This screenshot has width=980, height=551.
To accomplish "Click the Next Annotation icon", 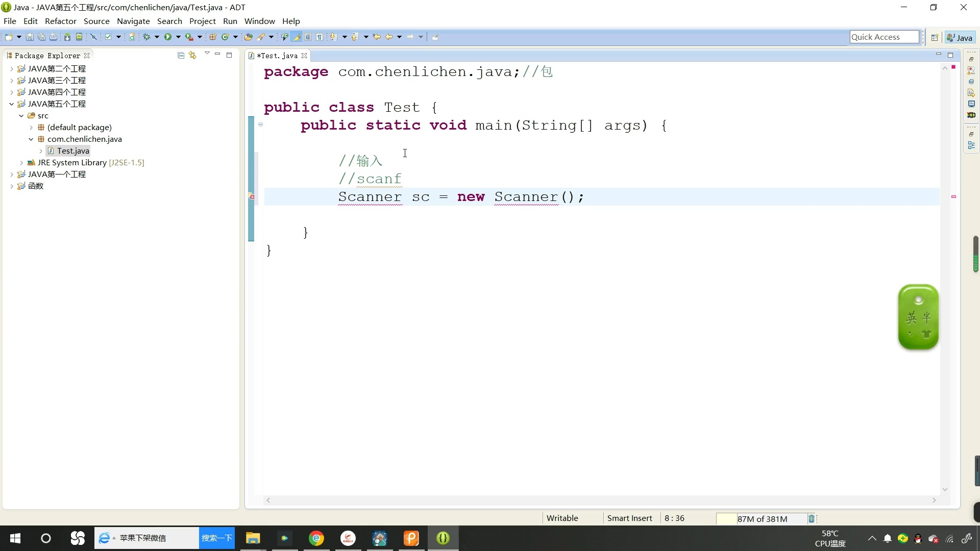I will [333, 37].
